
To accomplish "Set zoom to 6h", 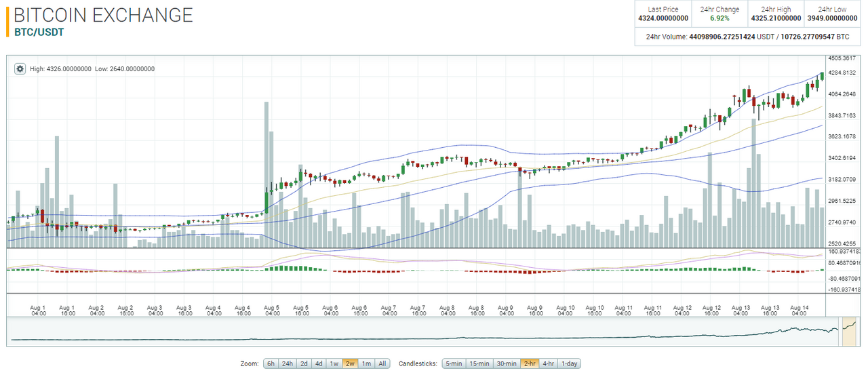I will [x=271, y=363].
